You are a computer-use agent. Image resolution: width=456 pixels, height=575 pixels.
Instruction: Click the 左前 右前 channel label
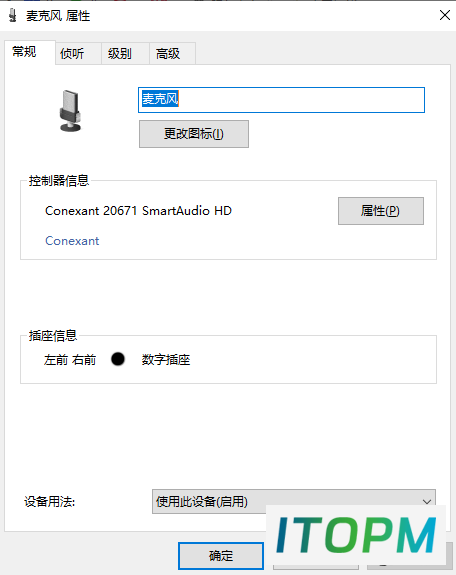pyautogui.click(x=70, y=360)
